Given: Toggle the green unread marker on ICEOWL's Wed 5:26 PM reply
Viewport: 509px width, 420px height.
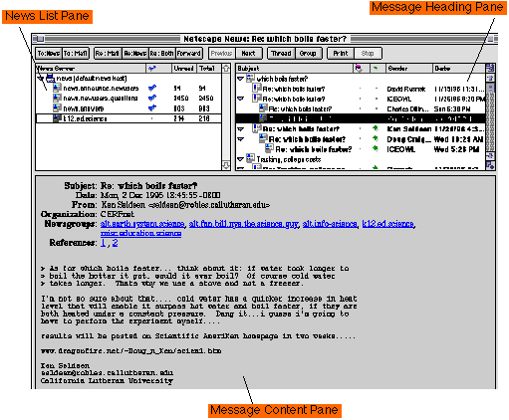Looking at the screenshot, I should point(376,148).
